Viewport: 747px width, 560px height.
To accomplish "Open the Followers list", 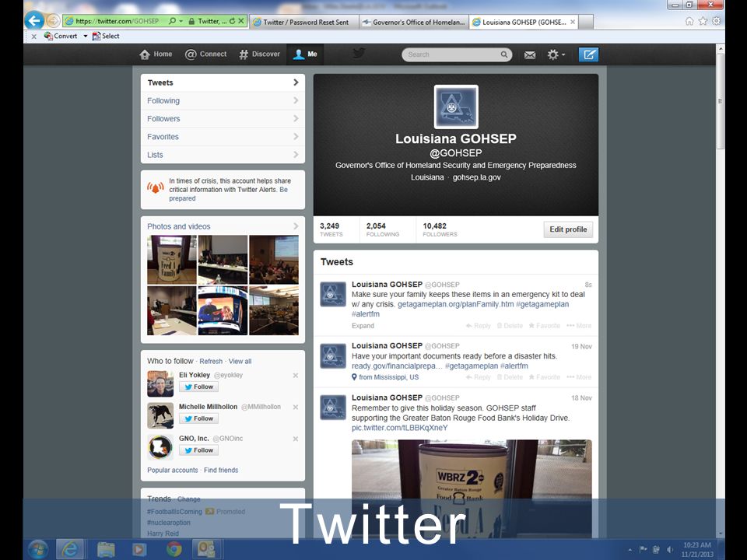I will click(x=223, y=118).
